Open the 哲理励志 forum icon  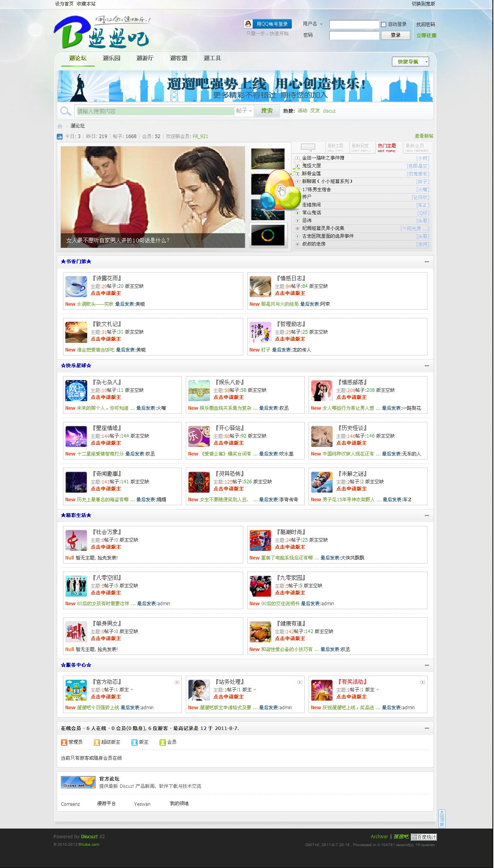click(x=260, y=332)
